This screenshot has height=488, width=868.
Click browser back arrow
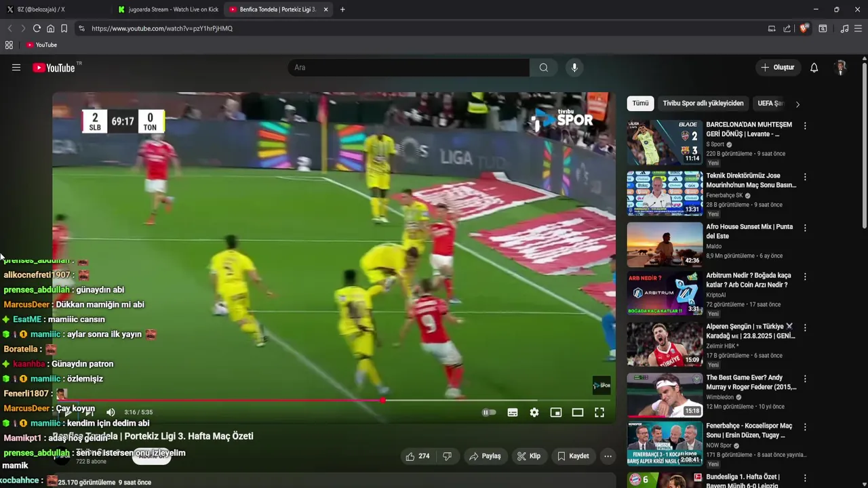9,28
